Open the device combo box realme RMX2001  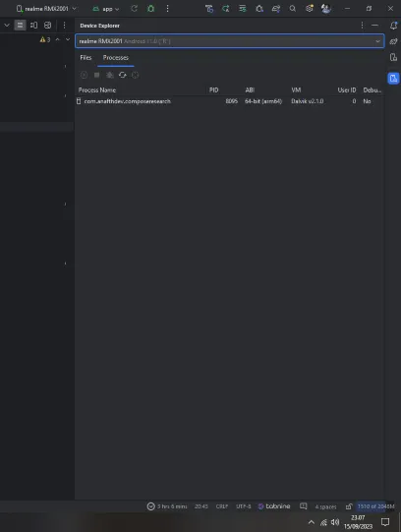tap(230, 41)
